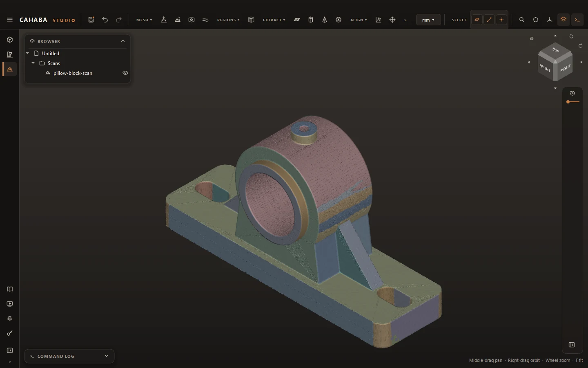588x368 pixels.
Task: Click the move/transform arrows icon
Action: (392, 20)
